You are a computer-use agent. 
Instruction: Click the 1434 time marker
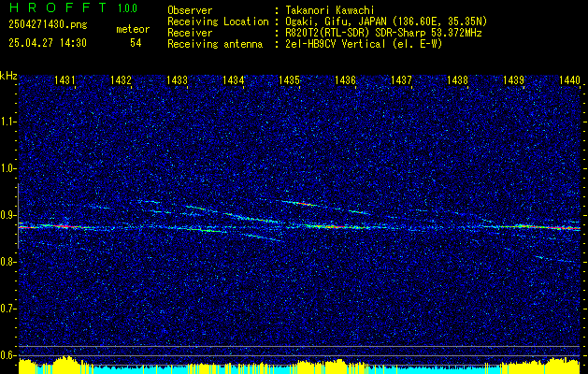[x=234, y=79]
